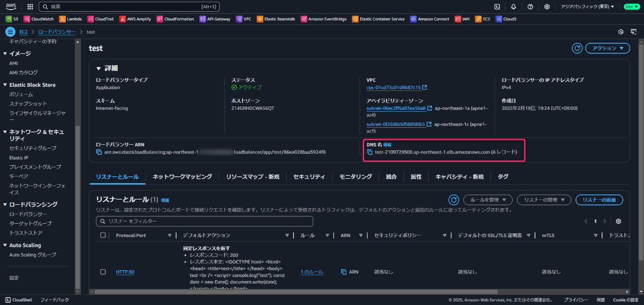Collapse Auto Scaling sidebar section

tap(5, 245)
